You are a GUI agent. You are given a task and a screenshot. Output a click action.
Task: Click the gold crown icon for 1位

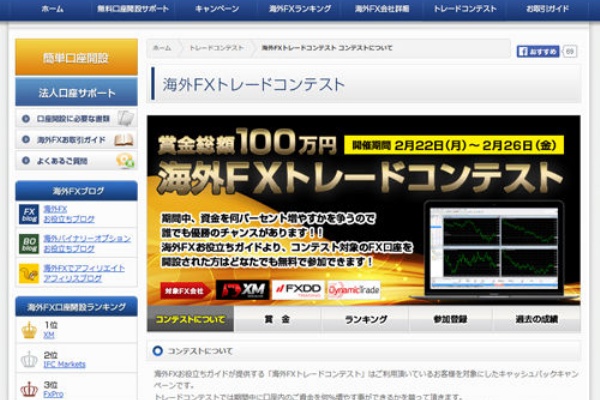[x=29, y=330]
